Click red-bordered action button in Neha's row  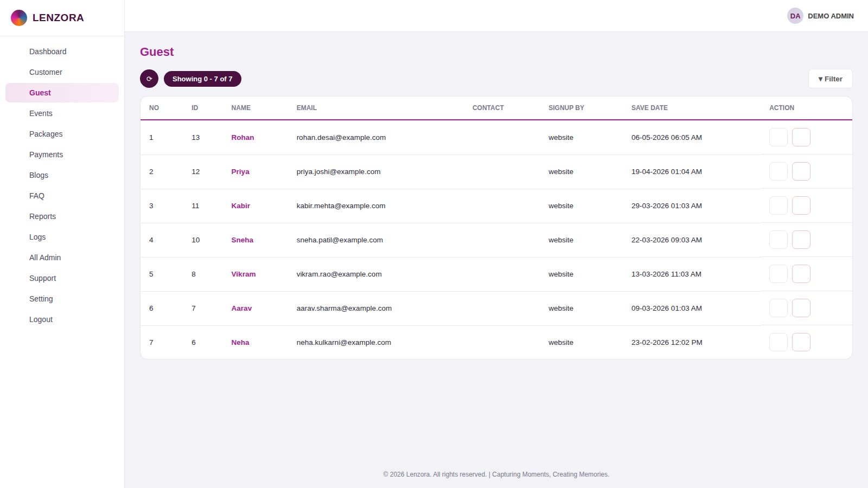pos(801,342)
